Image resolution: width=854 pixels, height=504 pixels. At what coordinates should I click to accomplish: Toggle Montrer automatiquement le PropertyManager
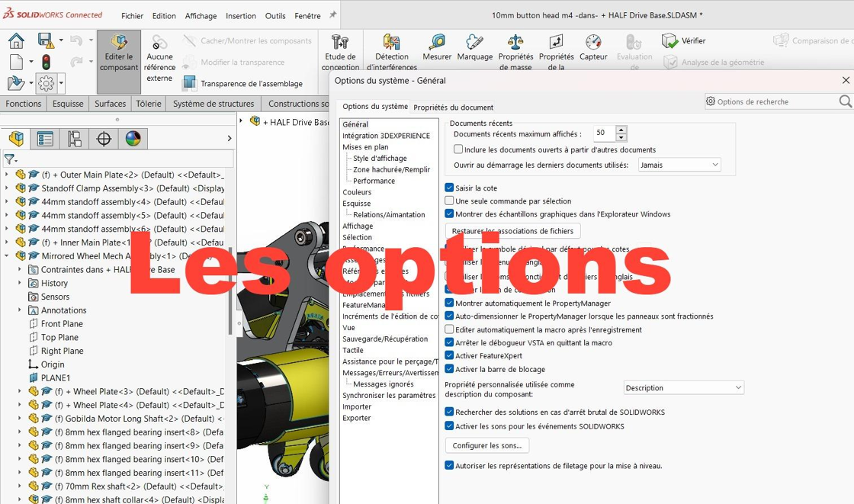tap(449, 303)
